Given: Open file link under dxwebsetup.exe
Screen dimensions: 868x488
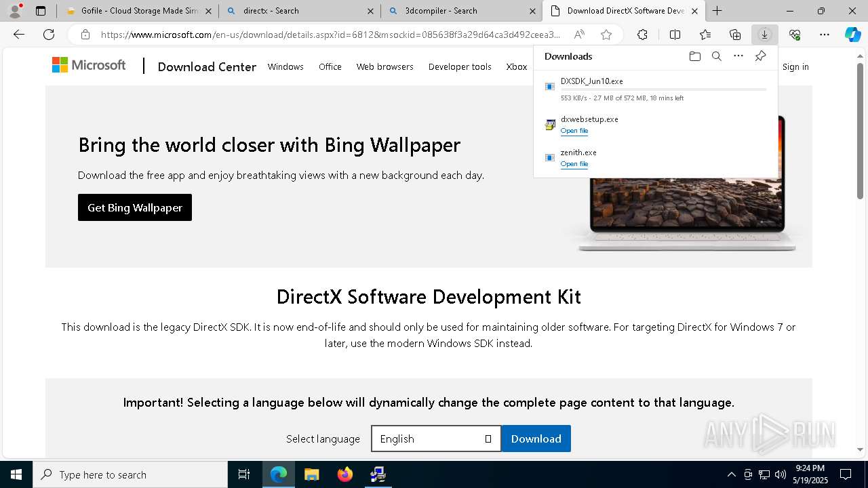Looking at the screenshot, I should (574, 131).
